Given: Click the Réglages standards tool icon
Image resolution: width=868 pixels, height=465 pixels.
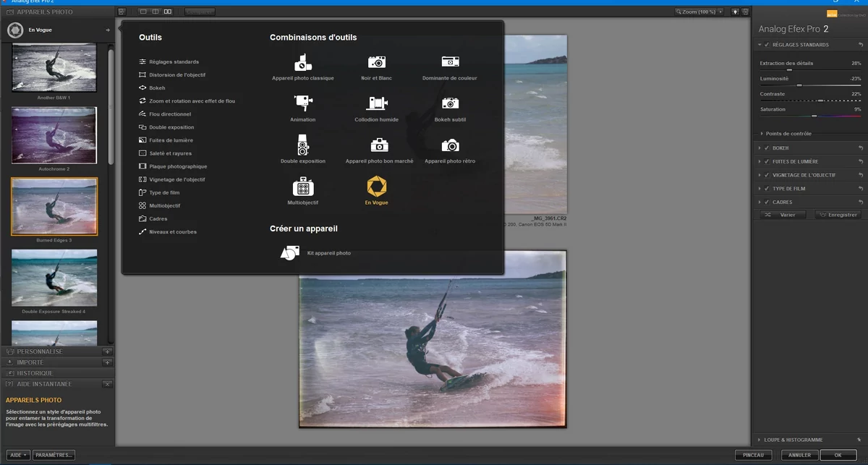Looking at the screenshot, I should tap(142, 61).
